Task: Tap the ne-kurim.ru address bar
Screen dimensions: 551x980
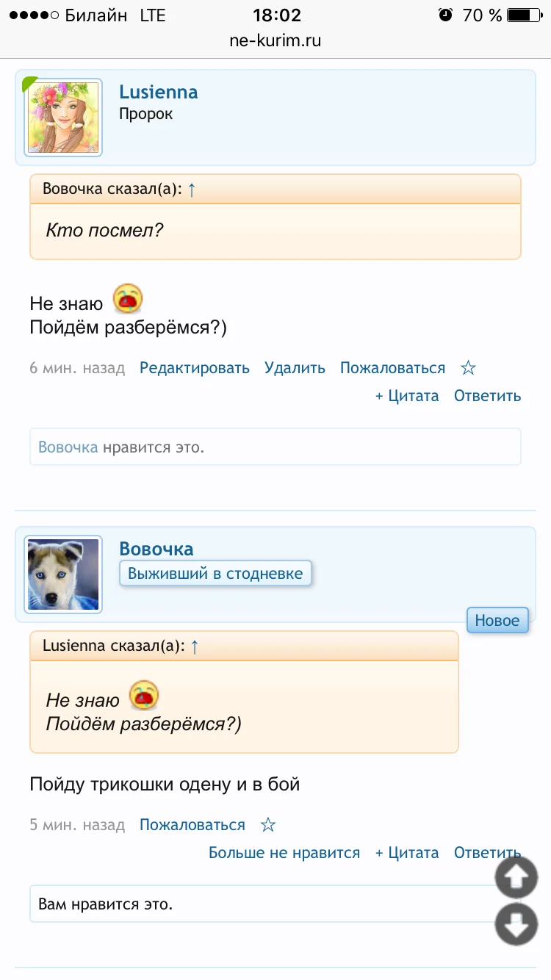Action: coord(275,41)
